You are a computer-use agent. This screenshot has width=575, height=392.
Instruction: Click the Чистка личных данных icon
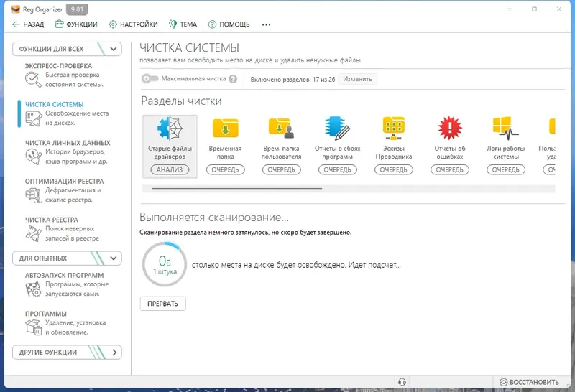click(33, 157)
